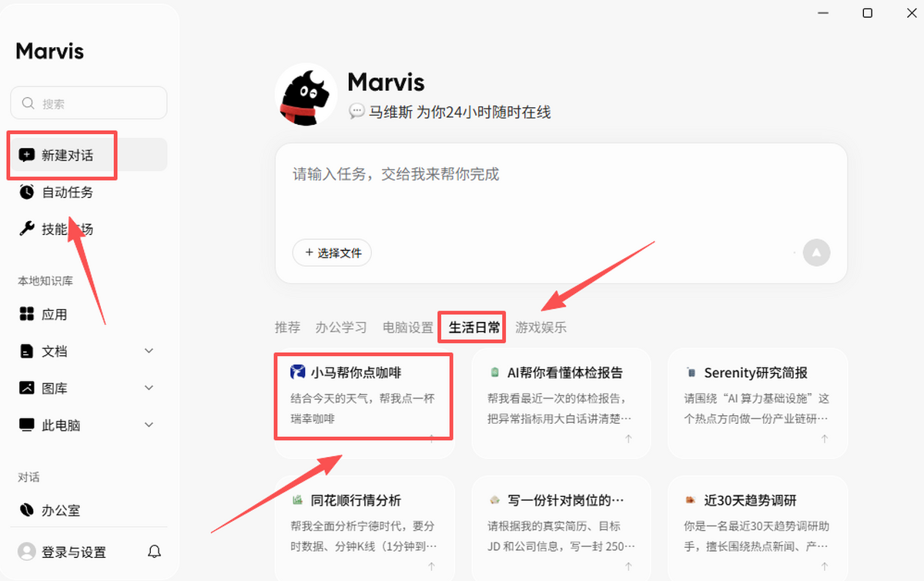Click the send arrow button in task box

(x=817, y=252)
